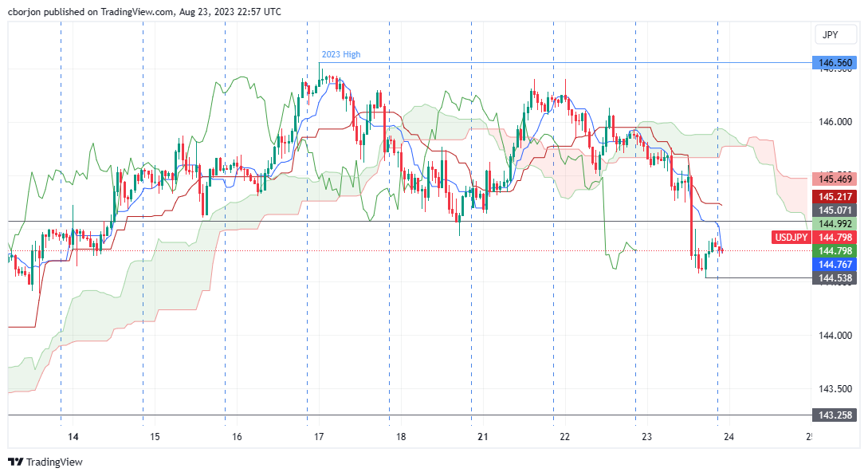Select date 17 on the time axis
Viewport: 868px width, 476px height.
click(319, 437)
